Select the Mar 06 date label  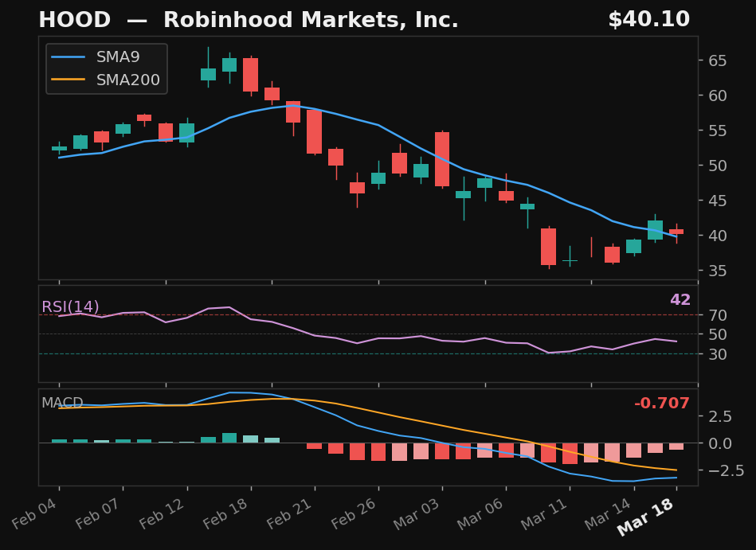coord(480,513)
